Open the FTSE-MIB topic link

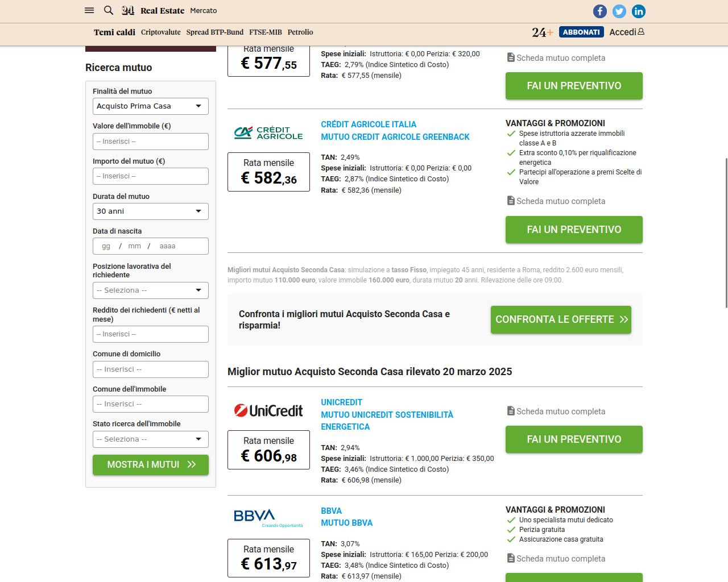point(266,32)
